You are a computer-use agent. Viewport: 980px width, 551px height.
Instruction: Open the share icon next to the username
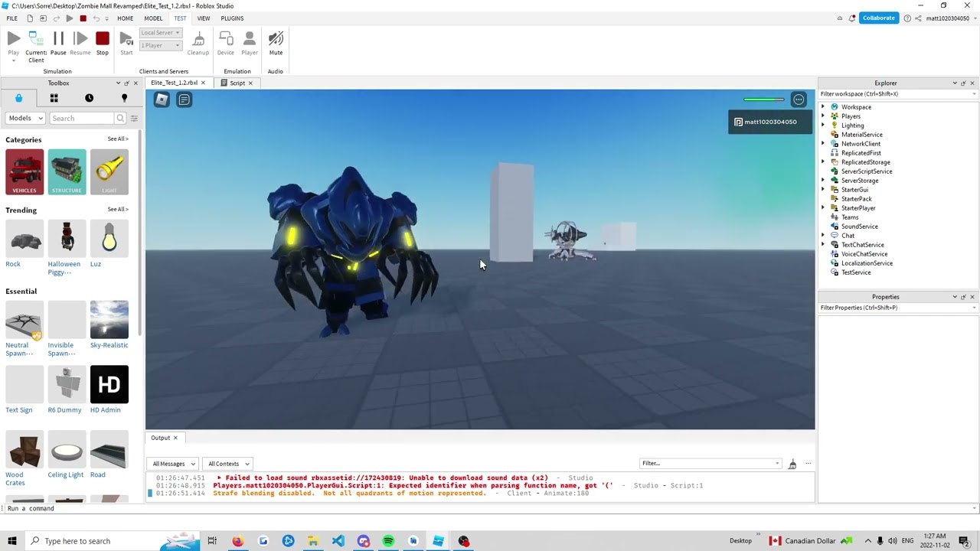[x=919, y=18]
